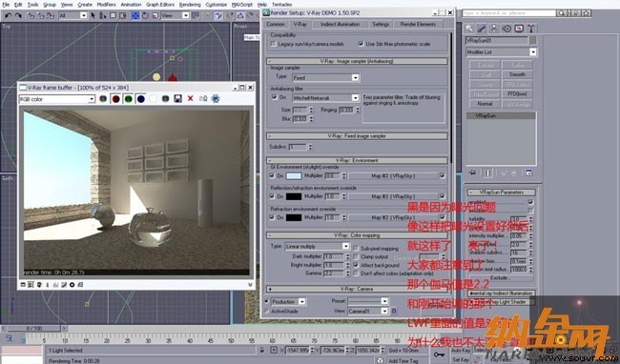Open the Rendering menu

[190, 5]
